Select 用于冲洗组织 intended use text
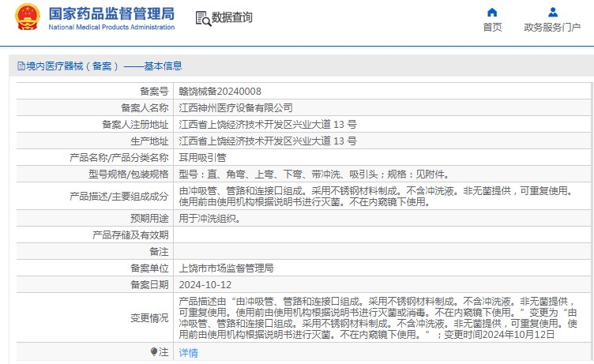This screenshot has width=594, height=364. click(209, 219)
